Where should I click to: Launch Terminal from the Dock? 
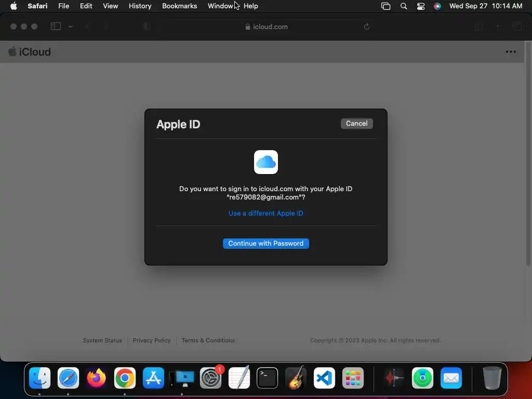pyautogui.click(x=267, y=378)
